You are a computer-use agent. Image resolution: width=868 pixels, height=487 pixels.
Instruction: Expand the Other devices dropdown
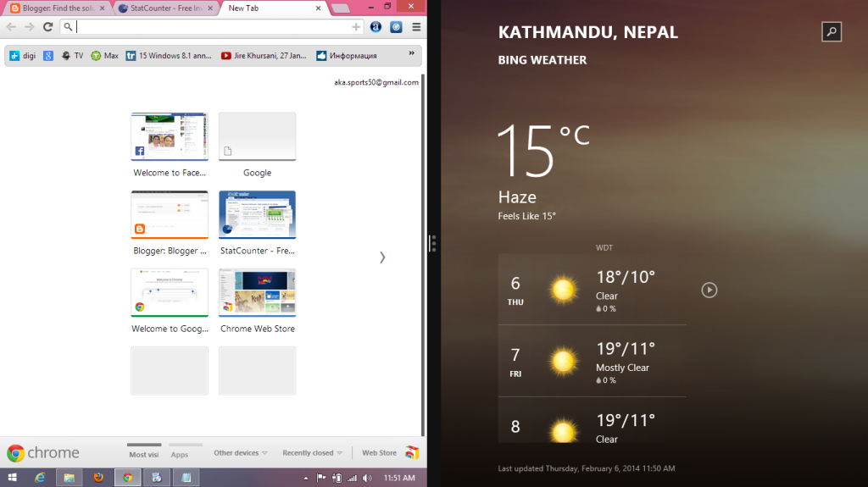coord(241,453)
